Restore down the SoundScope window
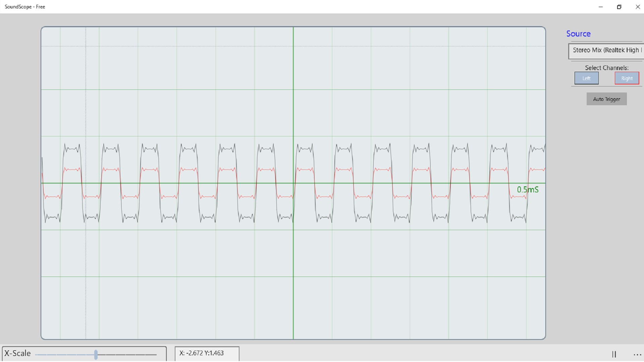This screenshot has height=362, width=644. 619,7
